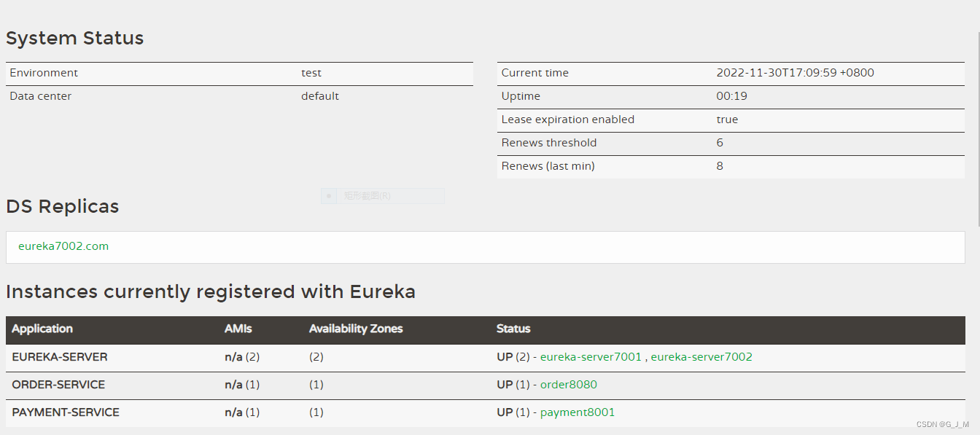980x435 pixels.
Task: Click the radio bullet beside rectangular screenshot option
Action: [329, 196]
